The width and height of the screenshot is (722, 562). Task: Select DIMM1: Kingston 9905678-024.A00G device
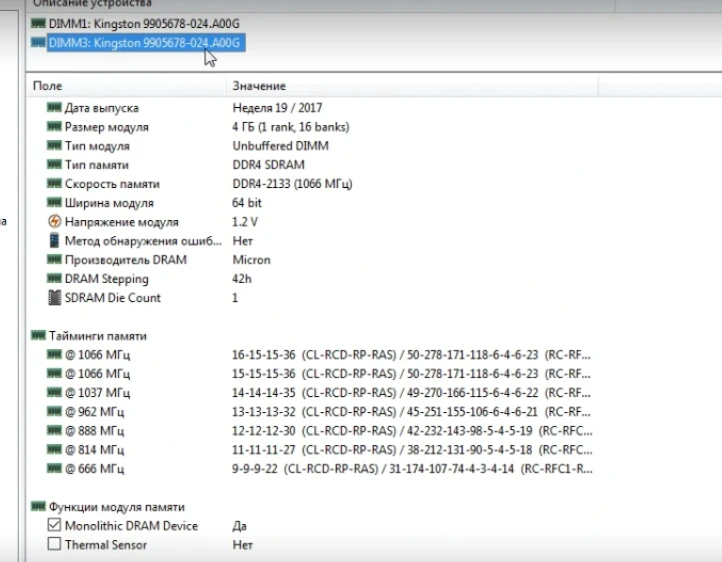pyautogui.click(x=144, y=23)
